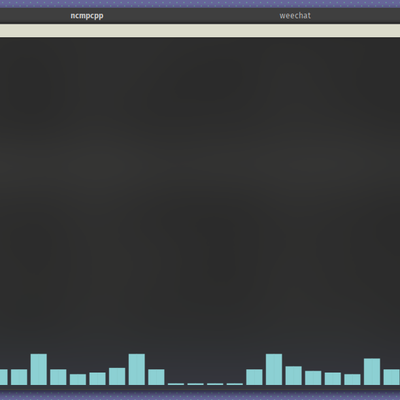Click the bar right of the leftmost tall bar
Viewport: 400px width, 400px height.
point(58,377)
